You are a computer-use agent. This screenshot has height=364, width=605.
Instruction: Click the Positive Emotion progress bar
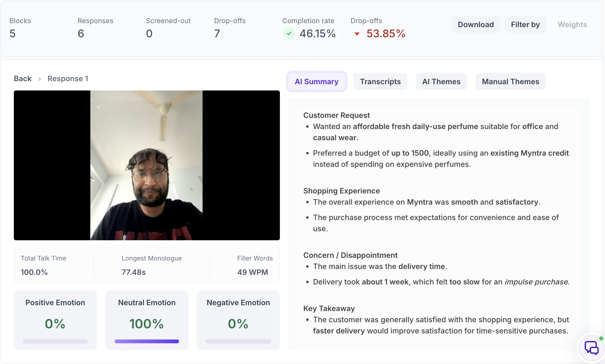click(55, 341)
